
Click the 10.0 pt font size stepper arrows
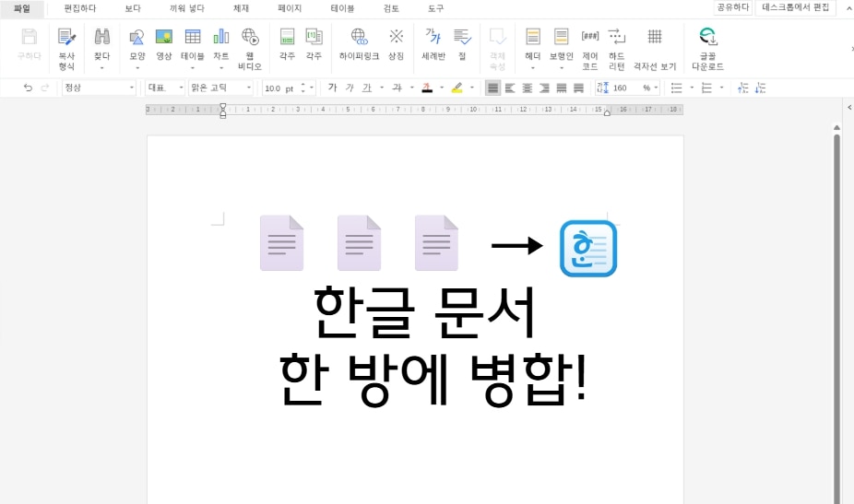302,88
